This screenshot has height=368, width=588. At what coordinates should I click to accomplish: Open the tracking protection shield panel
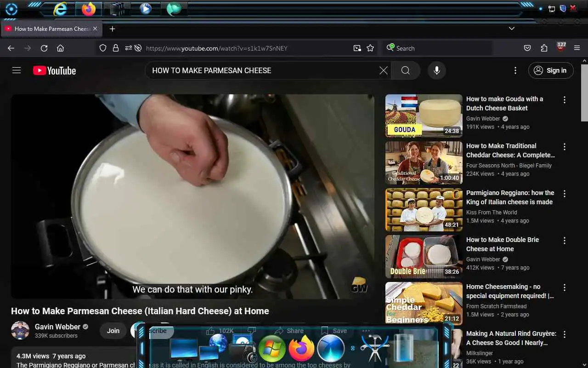point(103,48)
